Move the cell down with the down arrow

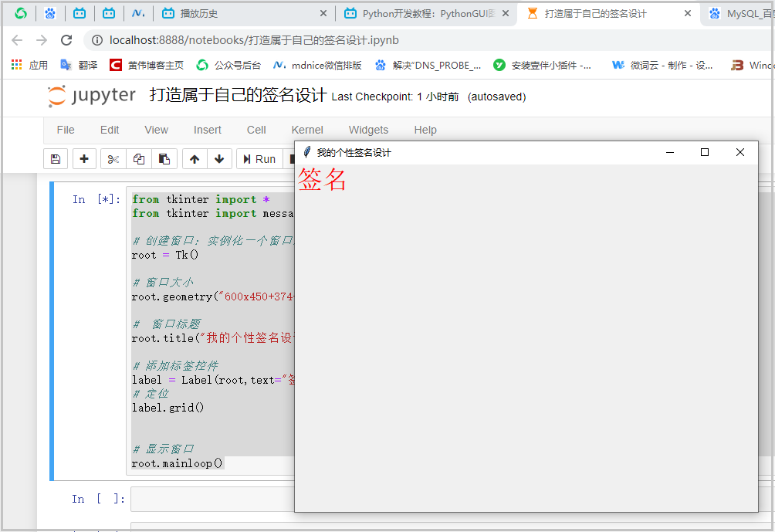pyautogui.click(x=220, y=158)
